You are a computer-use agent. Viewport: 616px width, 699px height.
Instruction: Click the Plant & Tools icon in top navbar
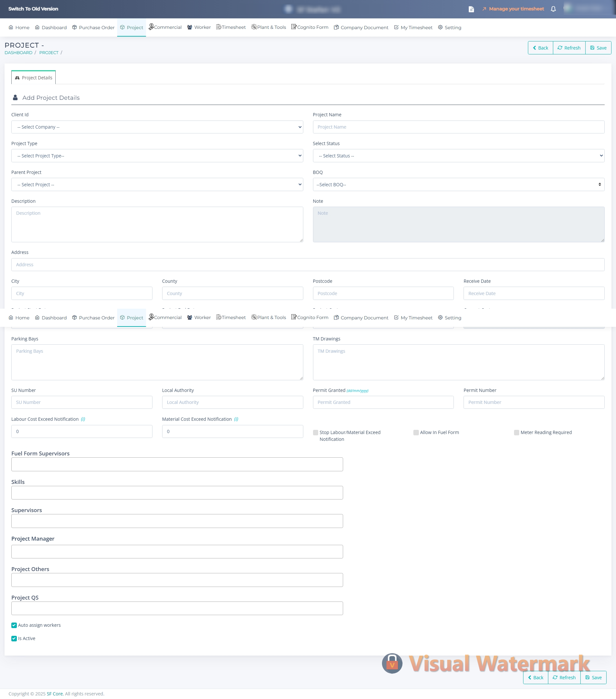click(x=254, y=27)
